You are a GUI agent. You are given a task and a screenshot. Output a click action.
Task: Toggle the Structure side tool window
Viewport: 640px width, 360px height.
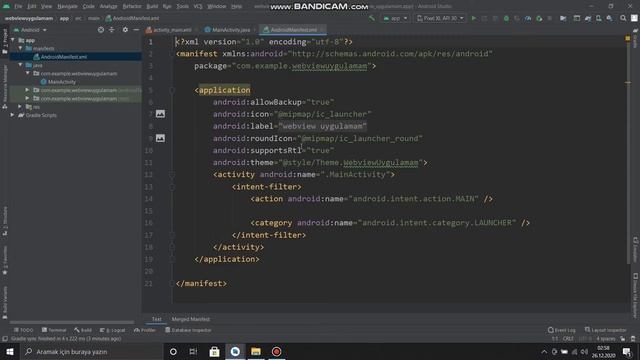pos(5,221)
